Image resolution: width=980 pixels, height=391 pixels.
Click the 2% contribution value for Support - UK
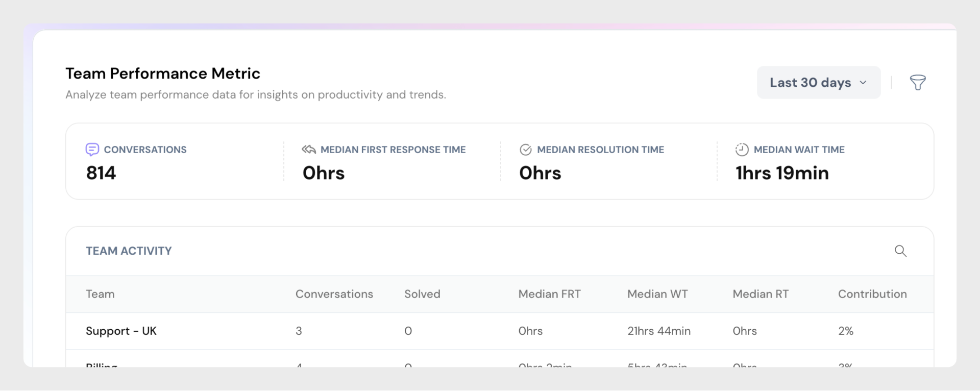click(x=846, y=331)
